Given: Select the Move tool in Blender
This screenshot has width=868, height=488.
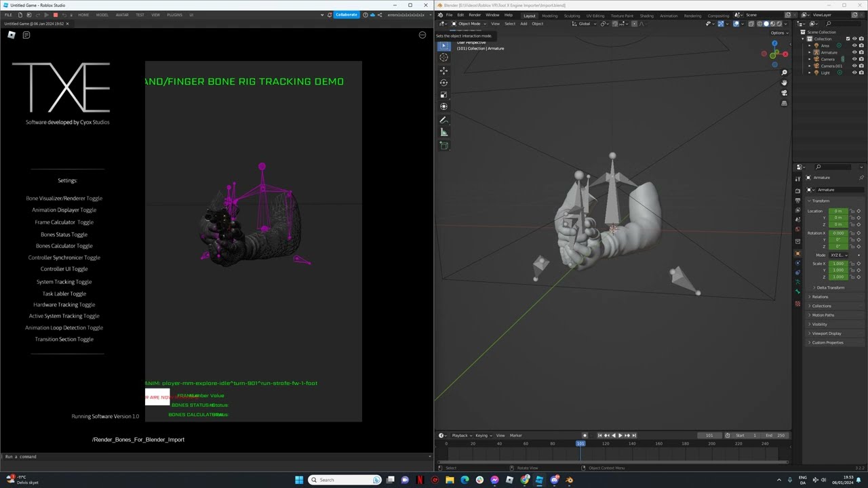Looking at the screenshot, I should tap(443, 70).
